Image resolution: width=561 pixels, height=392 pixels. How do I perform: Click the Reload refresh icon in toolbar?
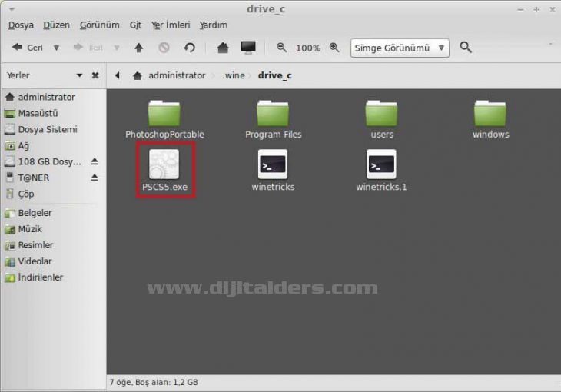click(x=189, y=48)
